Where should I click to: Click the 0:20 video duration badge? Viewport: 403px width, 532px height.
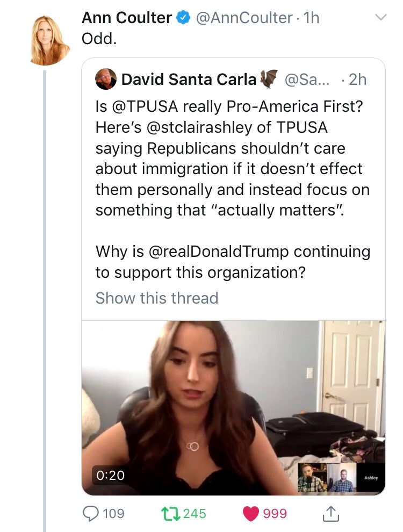[x=110, y=475]
